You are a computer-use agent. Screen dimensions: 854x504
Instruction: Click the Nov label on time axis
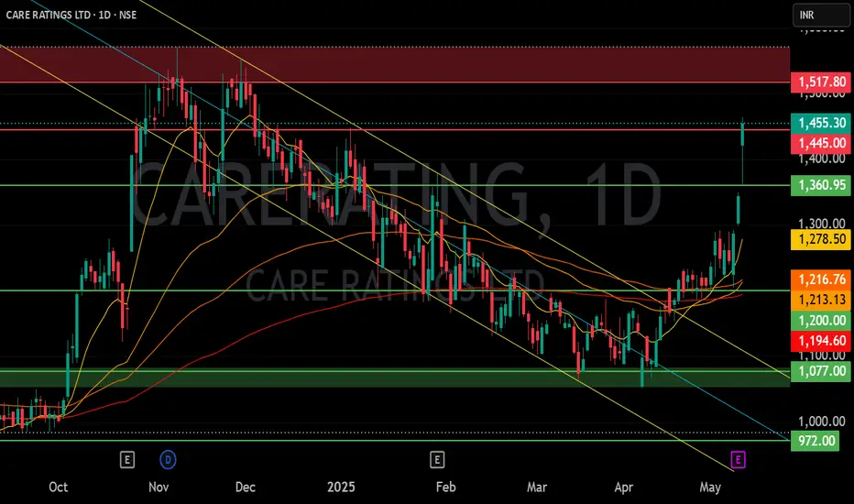click(x=159, y=487)
